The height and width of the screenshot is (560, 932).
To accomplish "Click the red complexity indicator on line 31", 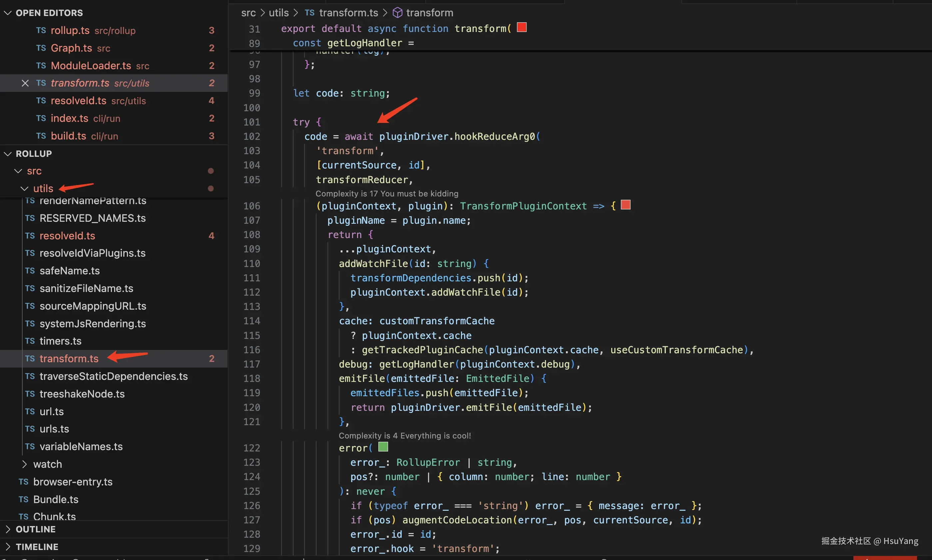I will [x=521, y=28].
